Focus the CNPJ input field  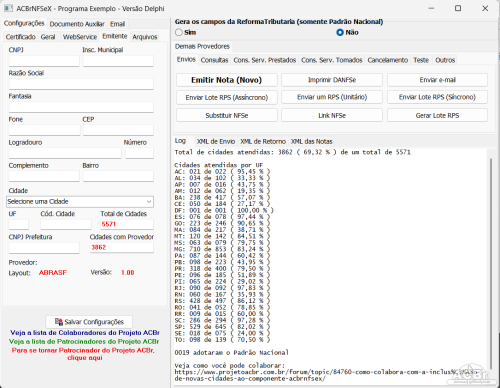tap(44, 61)
